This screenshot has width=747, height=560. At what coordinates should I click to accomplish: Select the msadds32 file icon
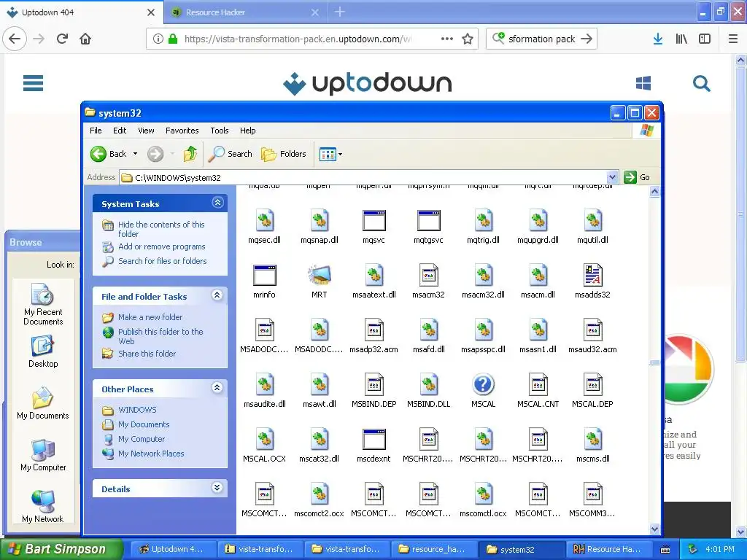coord(592,275)
